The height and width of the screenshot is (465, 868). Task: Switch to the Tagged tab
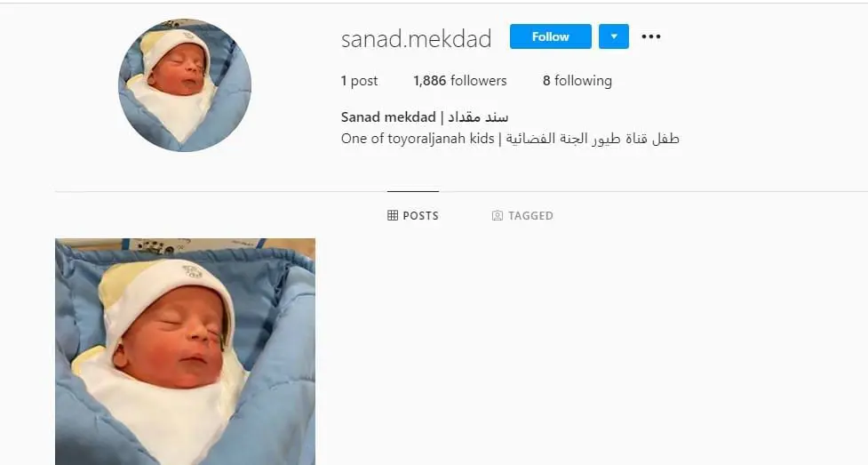pyautogui.click(x=522, y=215)
